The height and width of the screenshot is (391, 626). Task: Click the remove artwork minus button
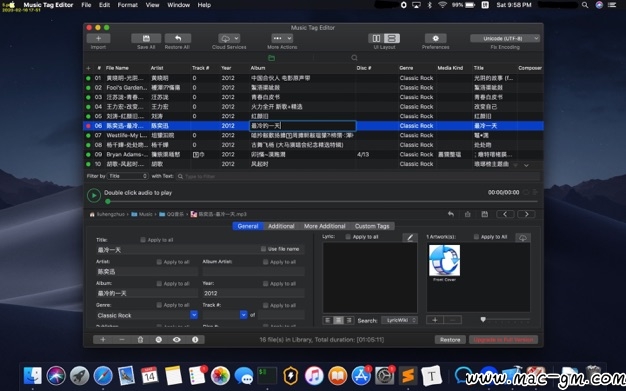click(453, 320)
